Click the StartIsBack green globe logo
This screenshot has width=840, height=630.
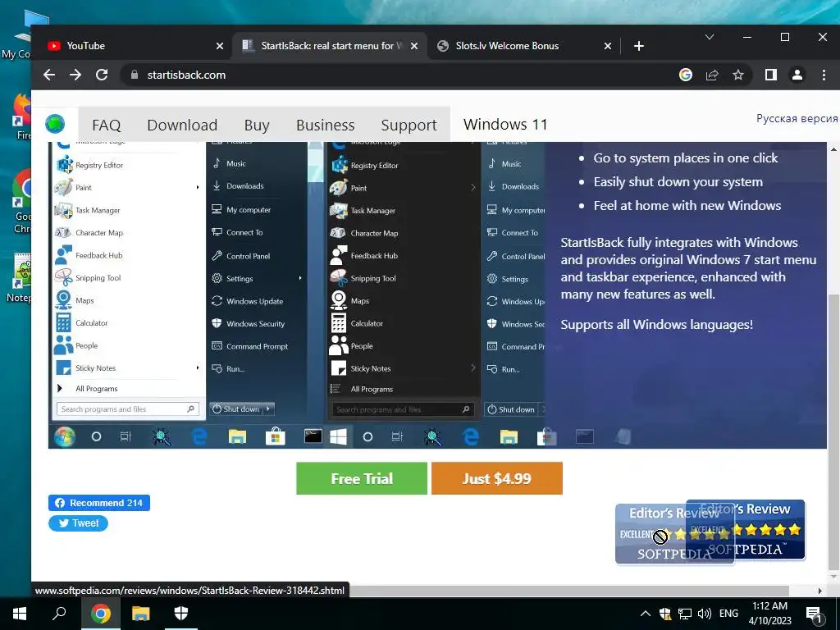pos(55,124)
